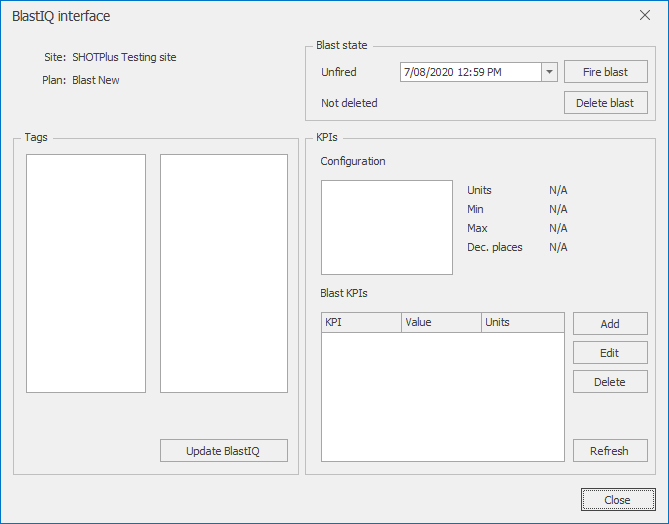
Task: Click Update BlastIQ button
Action: pyautogui.click(x=224, y=451)
